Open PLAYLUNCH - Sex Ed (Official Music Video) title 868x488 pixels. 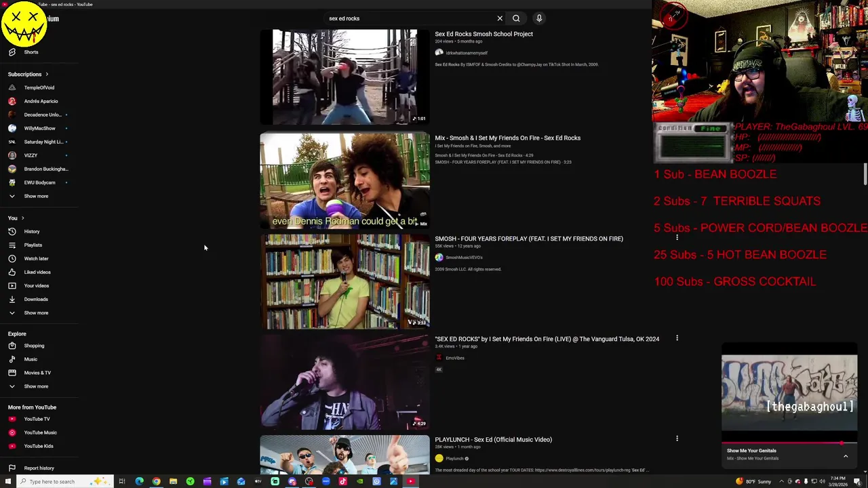coord(493,439)
